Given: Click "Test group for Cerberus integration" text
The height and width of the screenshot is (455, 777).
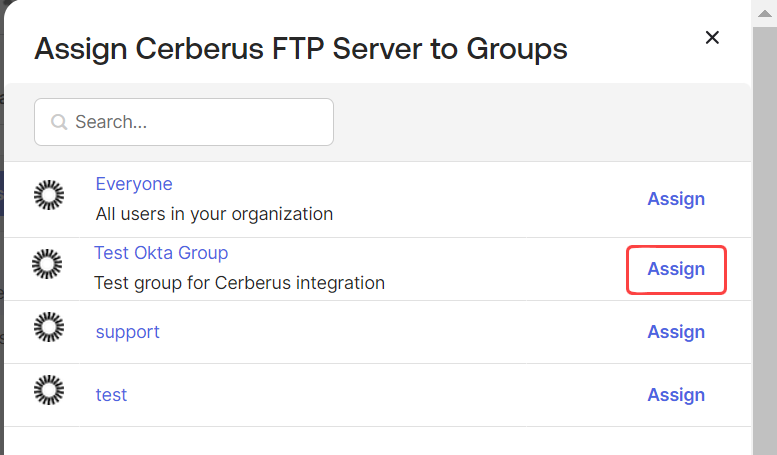Looking at the screenshot, I should (239, 283).
